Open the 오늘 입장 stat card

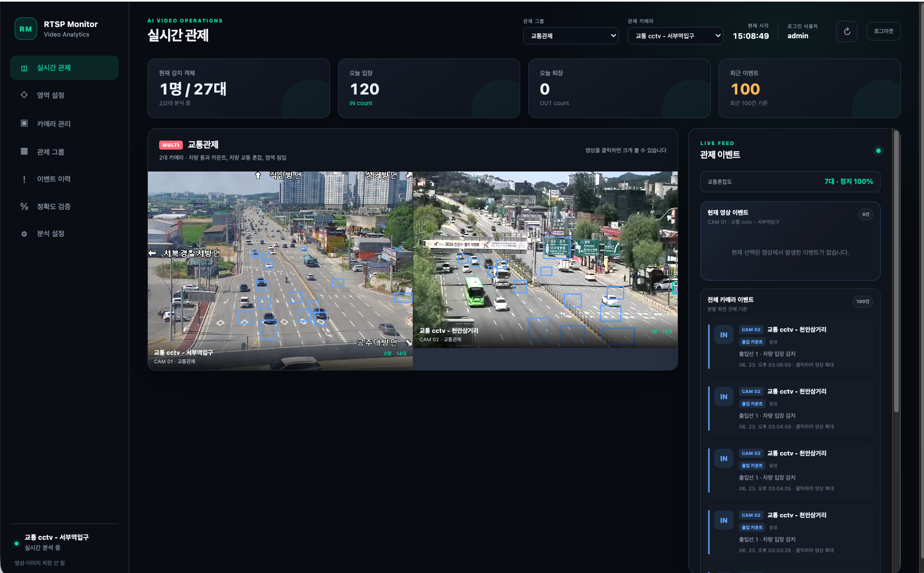[x=429, y=88]
